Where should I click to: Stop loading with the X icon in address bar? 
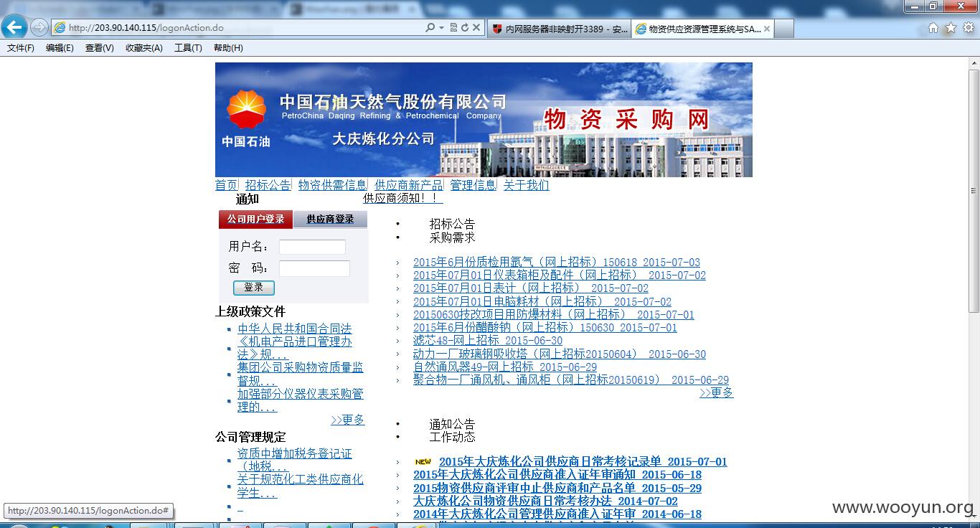coord(476,27)
